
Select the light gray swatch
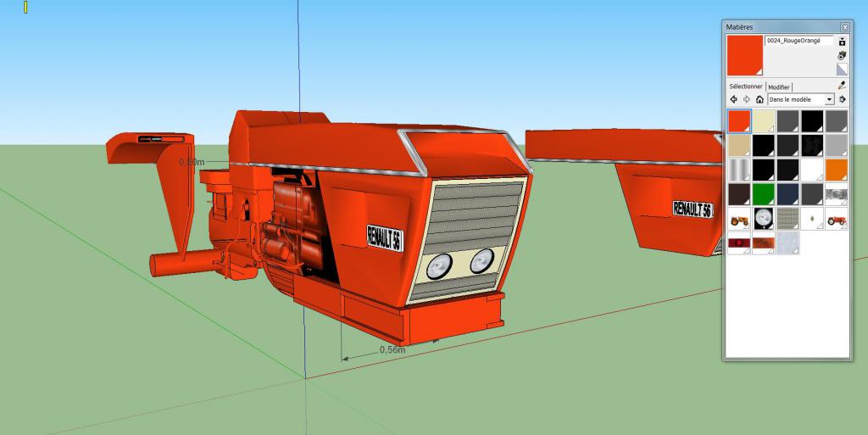click(837, 145)
